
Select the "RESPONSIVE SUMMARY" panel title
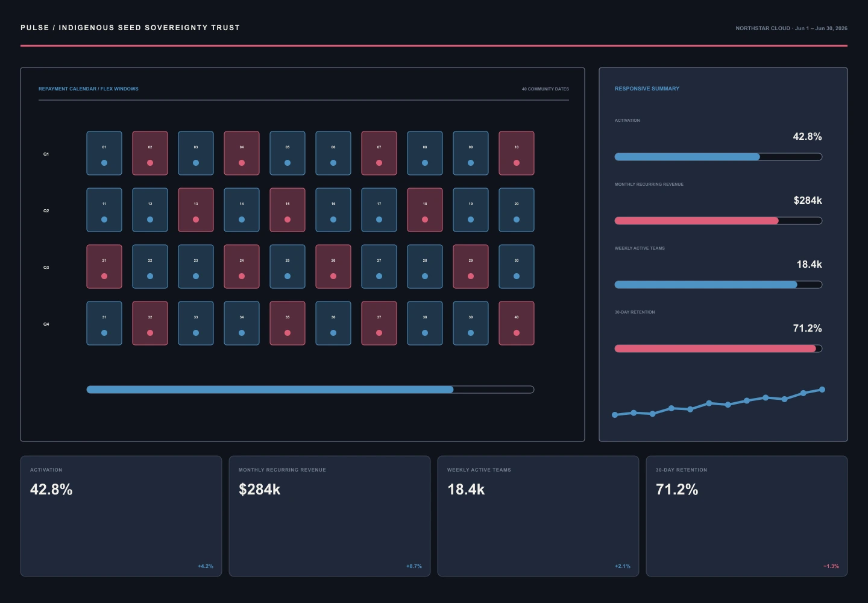pos(647,89)
